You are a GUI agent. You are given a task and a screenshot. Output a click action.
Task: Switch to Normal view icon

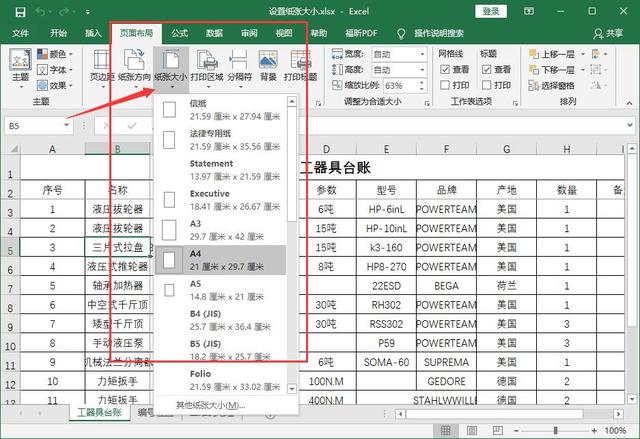445,430
